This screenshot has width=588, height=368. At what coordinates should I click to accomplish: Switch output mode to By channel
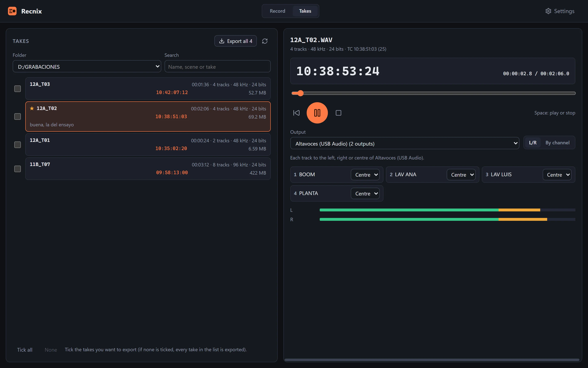click(x=557, y=143)
